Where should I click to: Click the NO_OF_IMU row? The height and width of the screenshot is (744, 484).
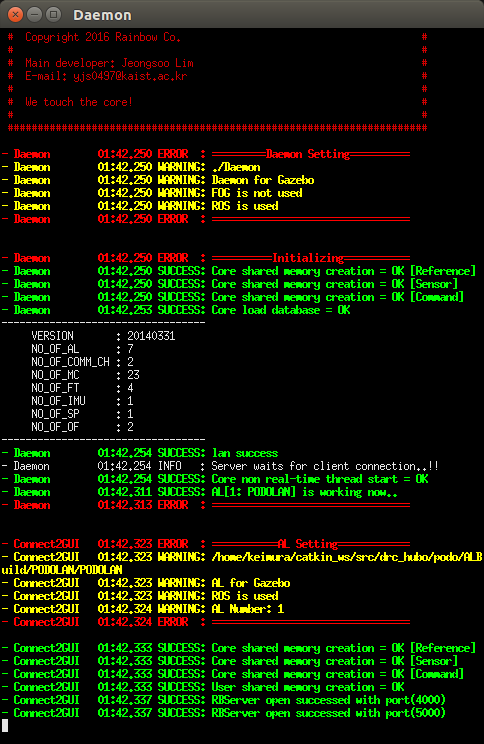click(83, 401)
